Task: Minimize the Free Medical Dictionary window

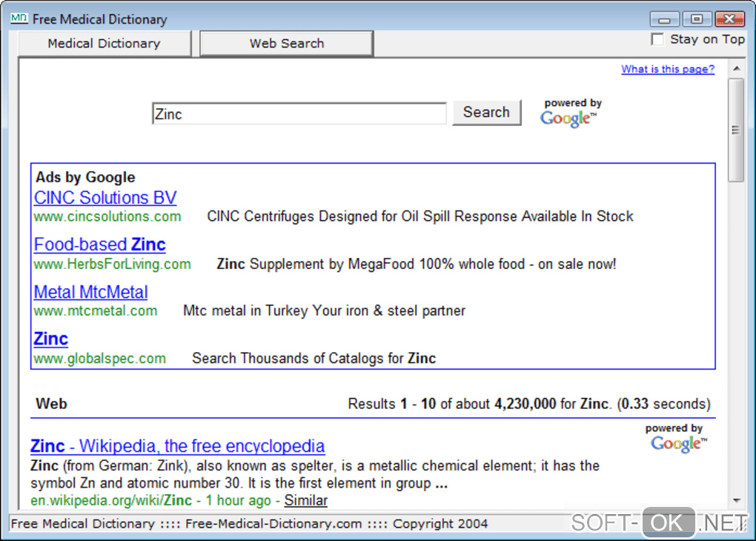Action: [x=664, y=19]
